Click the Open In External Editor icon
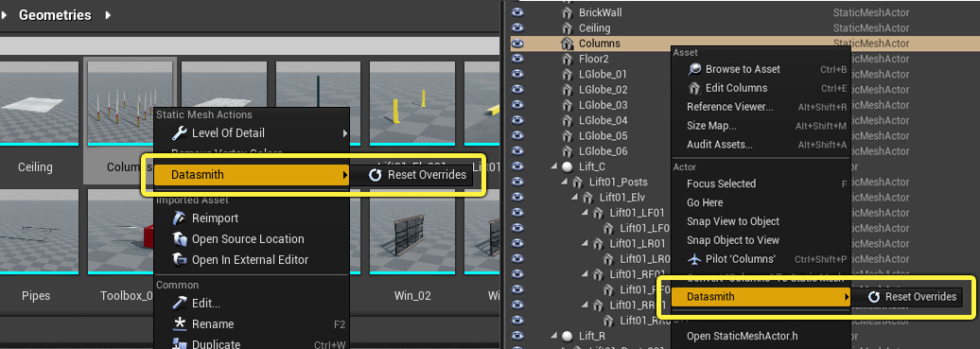This screenshot has height=349, width=980. coord(180,259)
